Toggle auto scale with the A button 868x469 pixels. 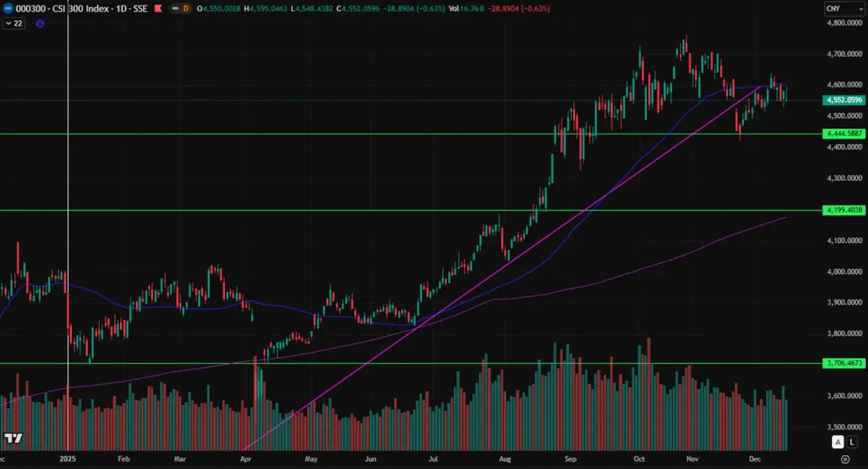[838, 442]
